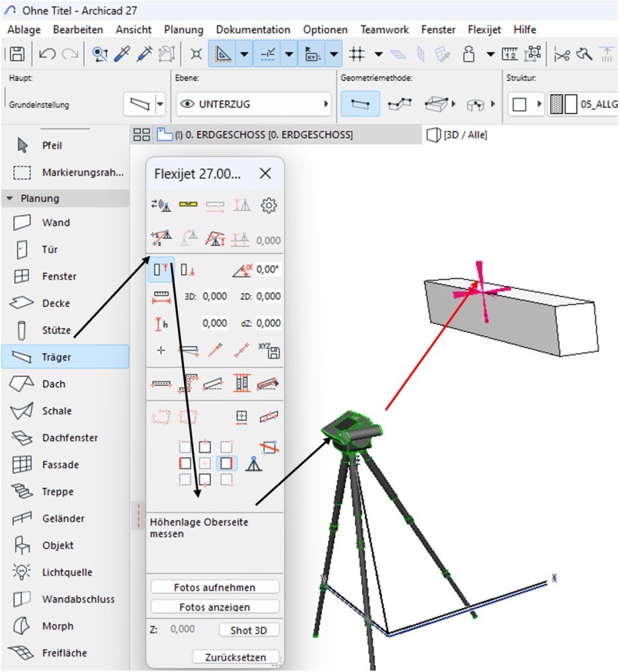Screen dimensions: 620x672
Task: Click the two-point station orientation icon
Action: tap(161, 238)
